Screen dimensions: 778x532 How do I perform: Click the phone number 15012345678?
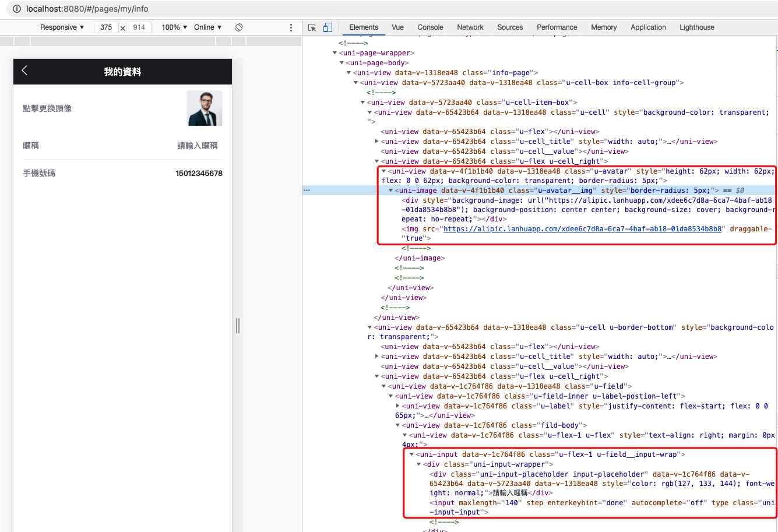coord(199,173)
